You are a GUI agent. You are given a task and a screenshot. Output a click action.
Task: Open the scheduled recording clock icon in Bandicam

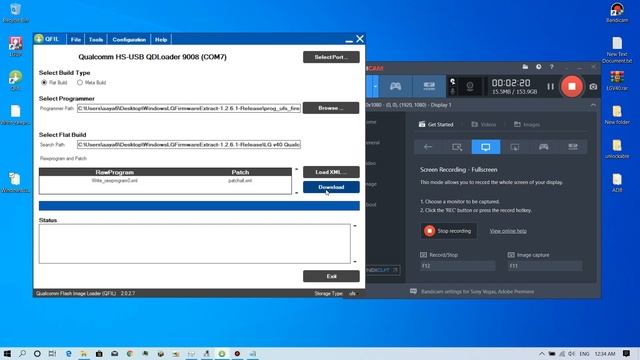539,67
